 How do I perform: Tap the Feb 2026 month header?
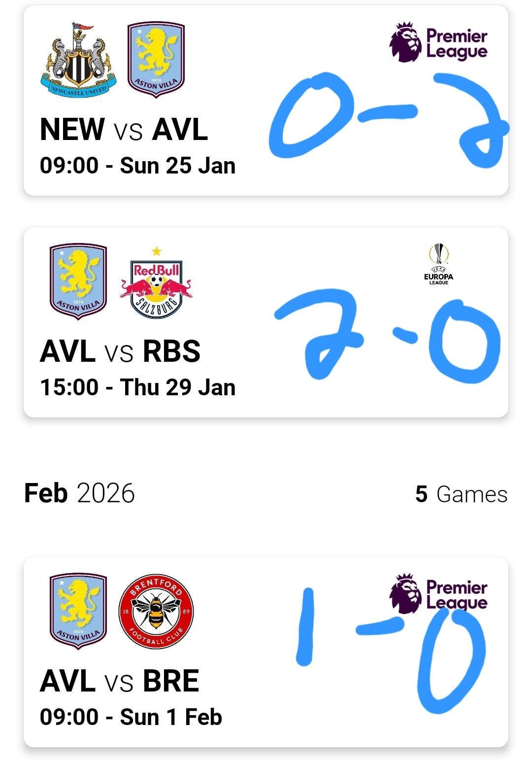[79, 493]
